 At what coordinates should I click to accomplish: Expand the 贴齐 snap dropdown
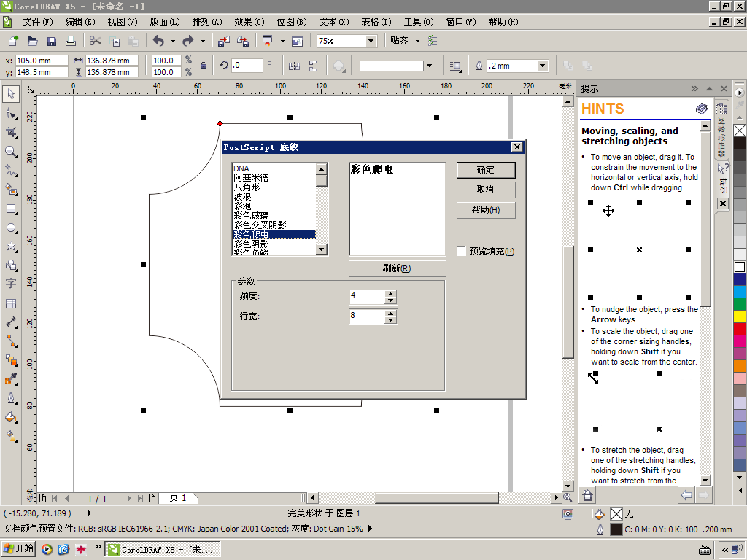(x=418, y=41)
